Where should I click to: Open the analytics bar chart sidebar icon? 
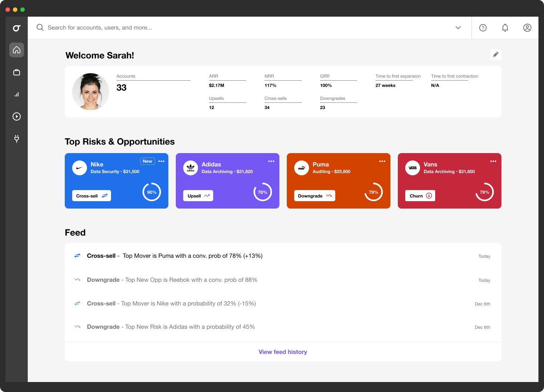click(17, 94)
